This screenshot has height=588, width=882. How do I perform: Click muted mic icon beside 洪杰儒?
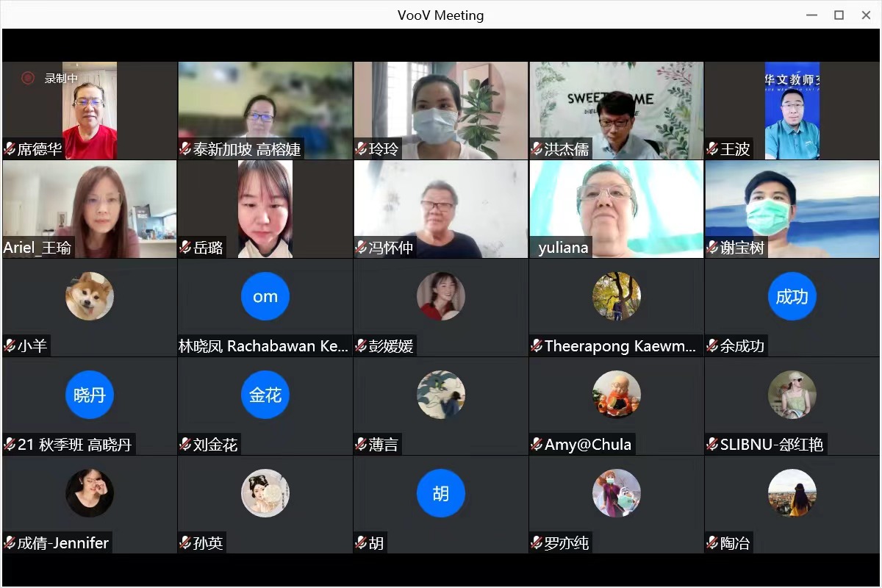pyautogui.click(x=537, y=149)
